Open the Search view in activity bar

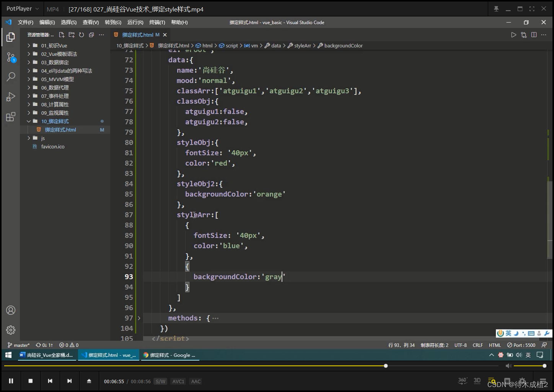point(11,76)
